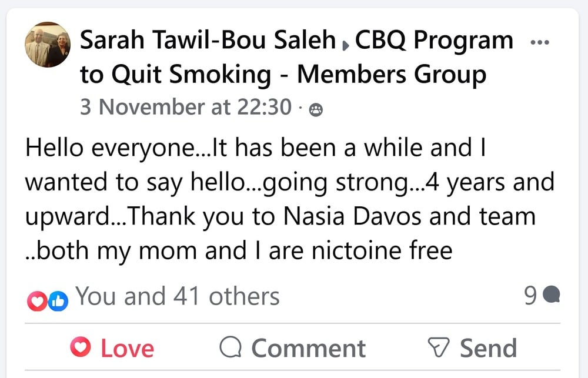Open the post options three-dot menu
The height and width of the screenshot is (378, 588).
(x=539, y=43)
